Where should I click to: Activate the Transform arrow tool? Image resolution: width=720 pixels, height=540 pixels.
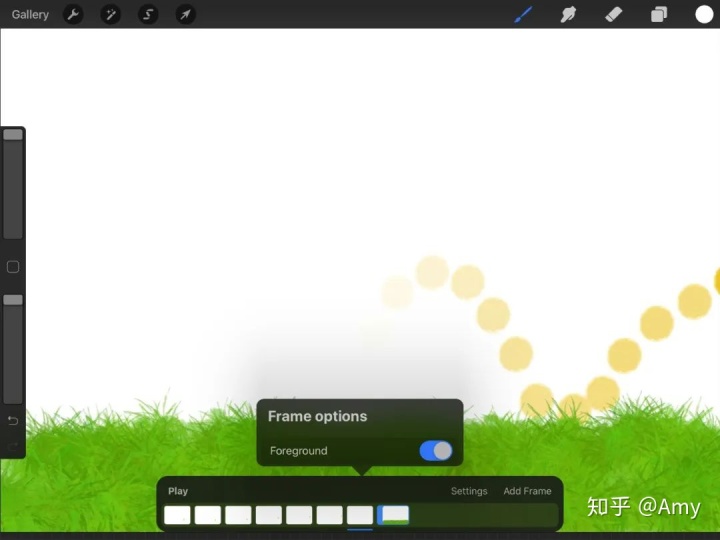coord(186,15)
